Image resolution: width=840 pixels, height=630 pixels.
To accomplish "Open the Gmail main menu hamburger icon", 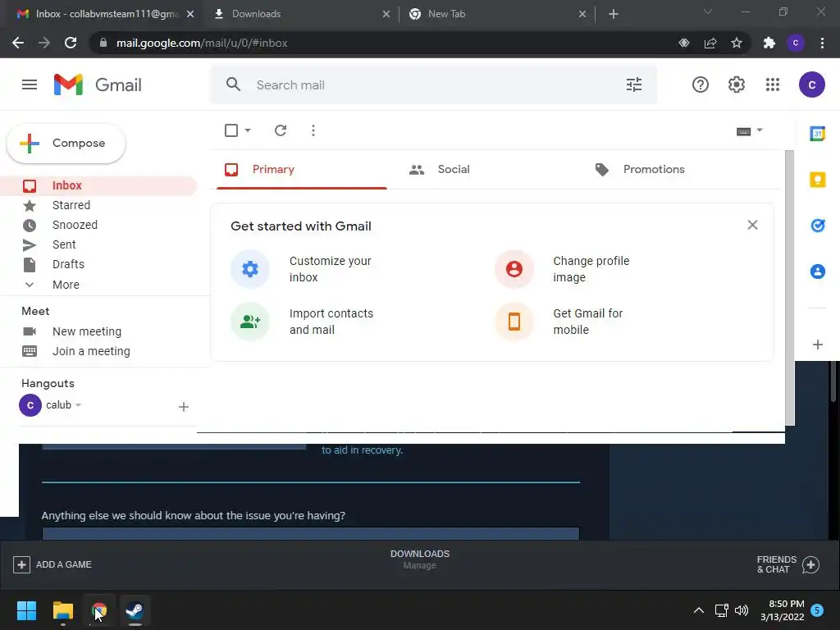I will [x=30, y=84].
